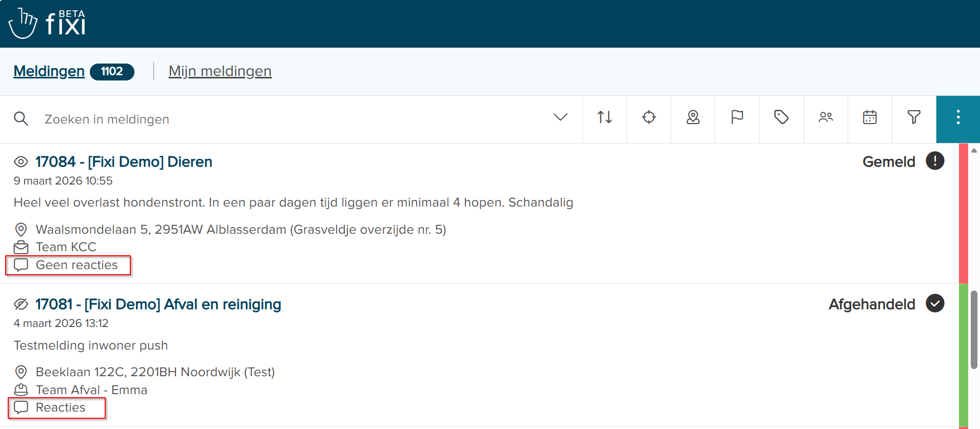Open the three-dot more menu
This screenshot has height=429, width=980.
pyautogui.click(x=958, y=117)
